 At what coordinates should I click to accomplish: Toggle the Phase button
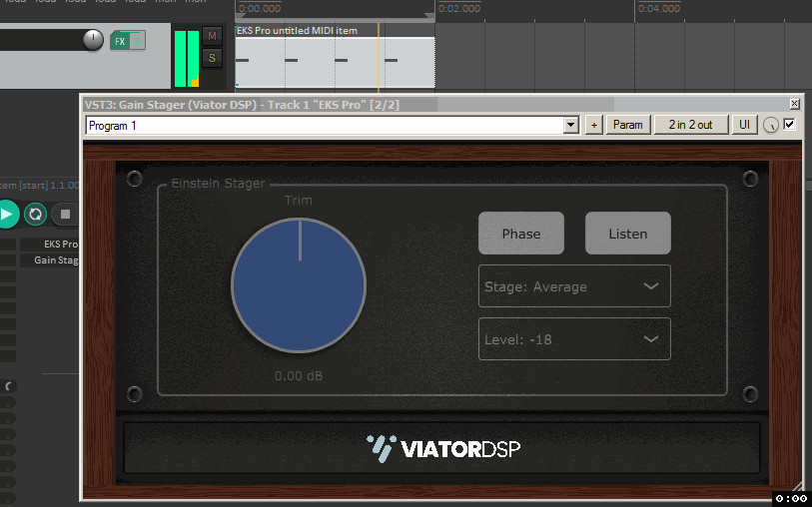pyautogui.click(x=521, y=234)
